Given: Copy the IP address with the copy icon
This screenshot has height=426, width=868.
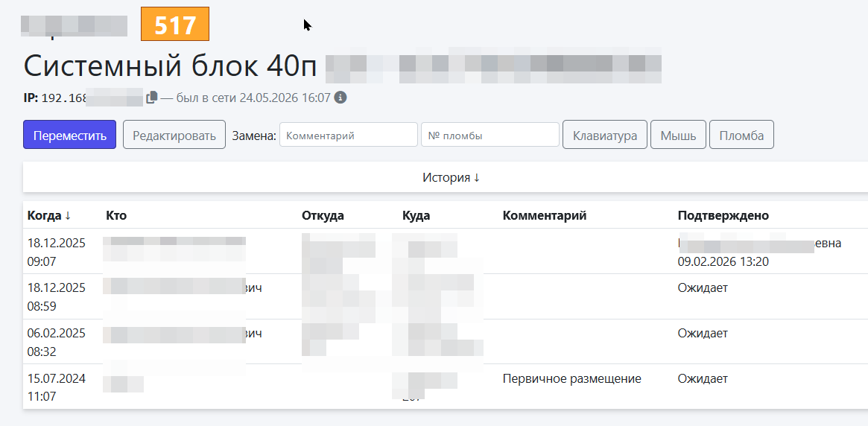Looking at the screenshot, I should coord(152,98).
